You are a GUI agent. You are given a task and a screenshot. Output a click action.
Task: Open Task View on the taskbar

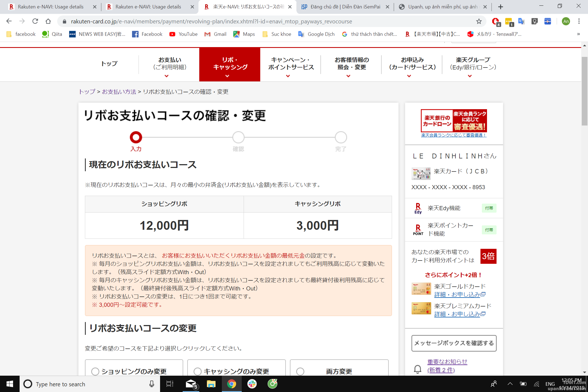coord(170,384)
